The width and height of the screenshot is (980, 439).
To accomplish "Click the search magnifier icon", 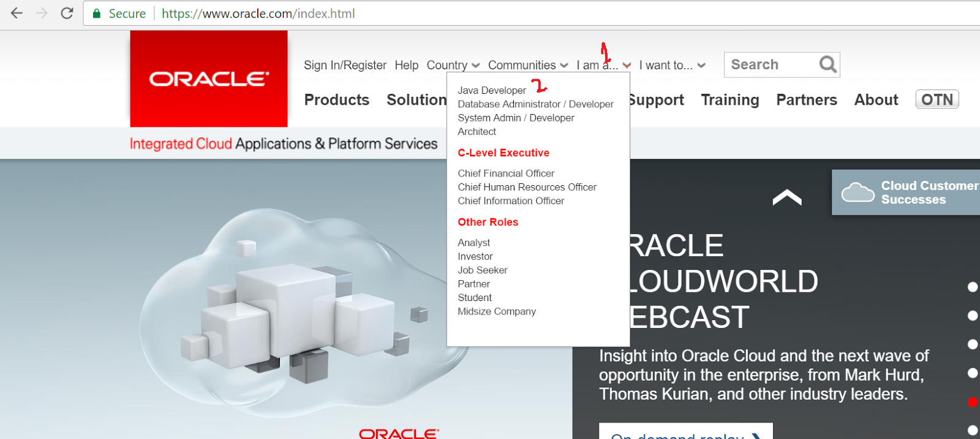I will pyautogui.click(x=827, y=64).
